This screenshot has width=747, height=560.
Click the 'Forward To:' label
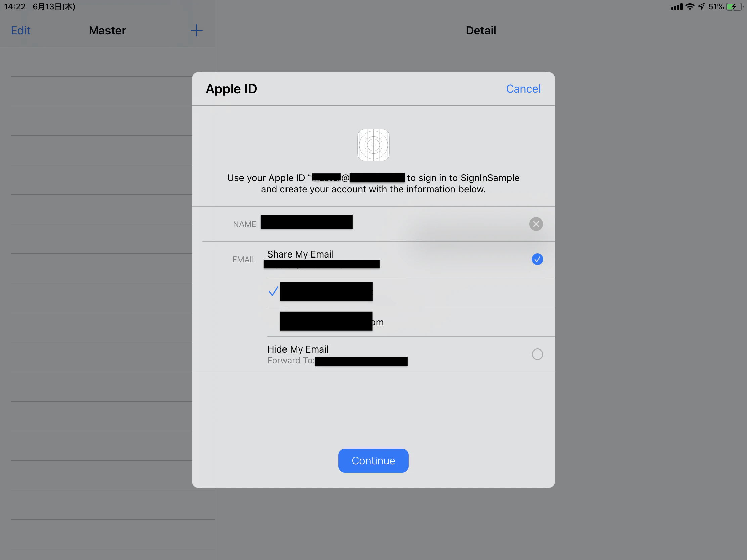(291, 361)
